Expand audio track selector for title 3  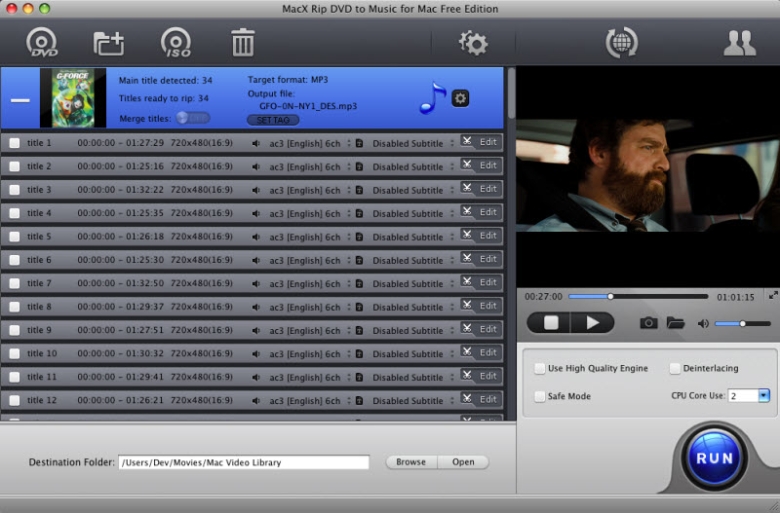tap(349, 190)
